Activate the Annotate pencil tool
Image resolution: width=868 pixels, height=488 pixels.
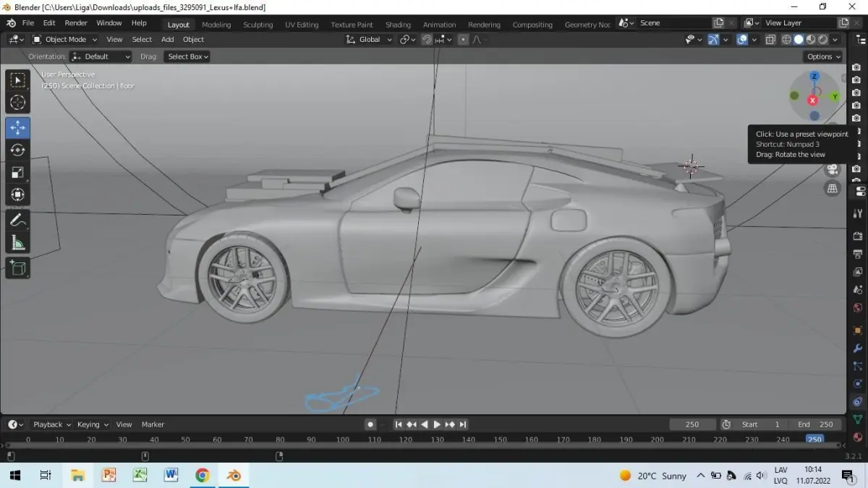18,220
